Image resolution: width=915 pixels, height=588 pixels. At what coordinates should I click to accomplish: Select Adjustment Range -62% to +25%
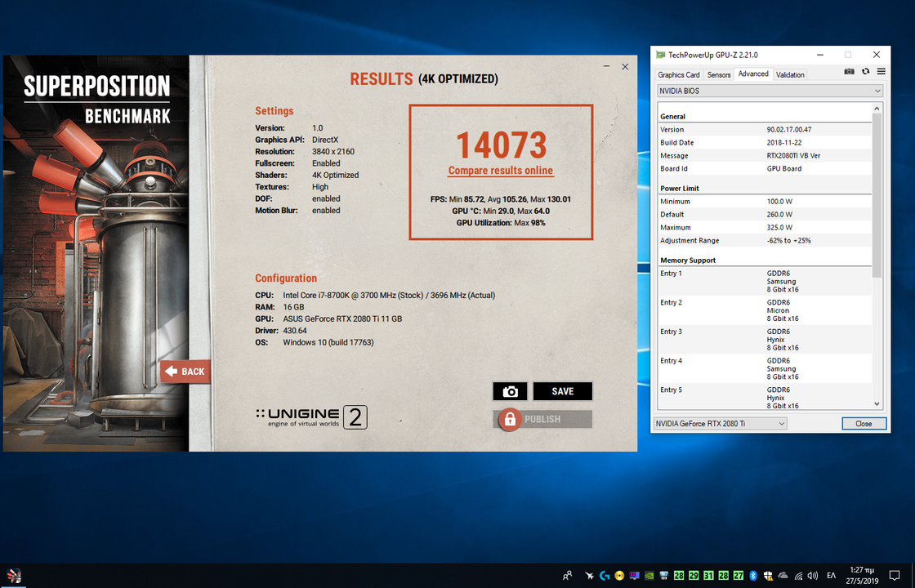(x=788, y=240)
